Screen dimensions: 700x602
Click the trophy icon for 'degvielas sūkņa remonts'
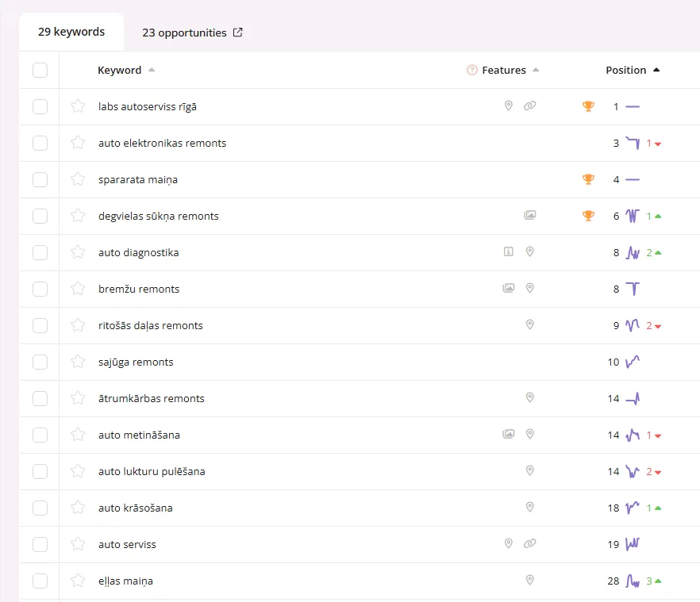click(x=588, y=216)
